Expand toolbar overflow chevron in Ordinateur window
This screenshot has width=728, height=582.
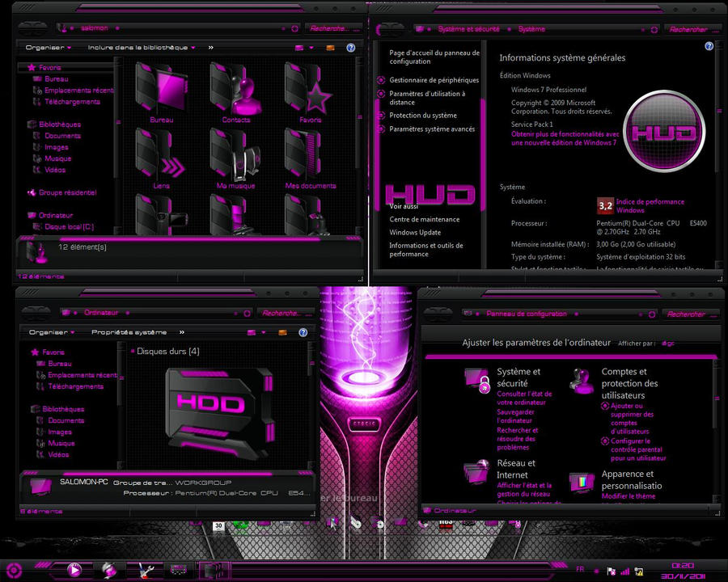pyautogui.click(x=181, y=332)
